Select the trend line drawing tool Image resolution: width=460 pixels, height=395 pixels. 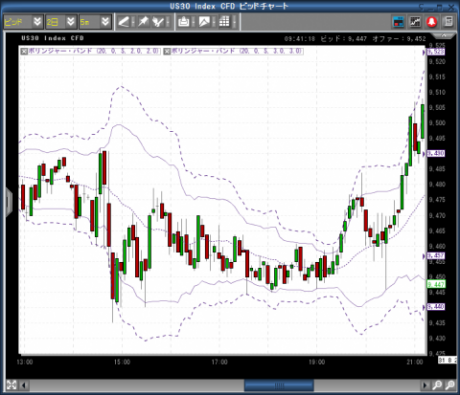(123, 22)
